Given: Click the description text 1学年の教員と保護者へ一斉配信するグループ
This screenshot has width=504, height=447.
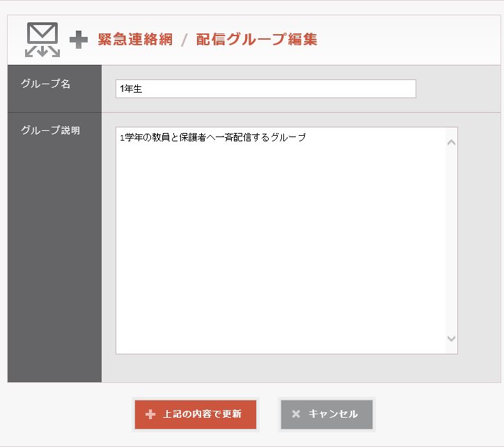Looking at the screenshot, I should click(213, 138).
